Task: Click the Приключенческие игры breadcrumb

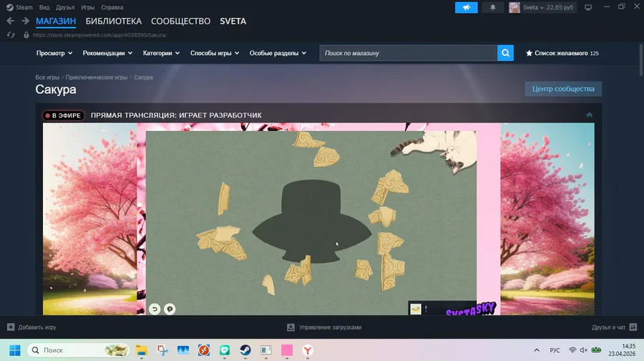Action: (97, 77)
